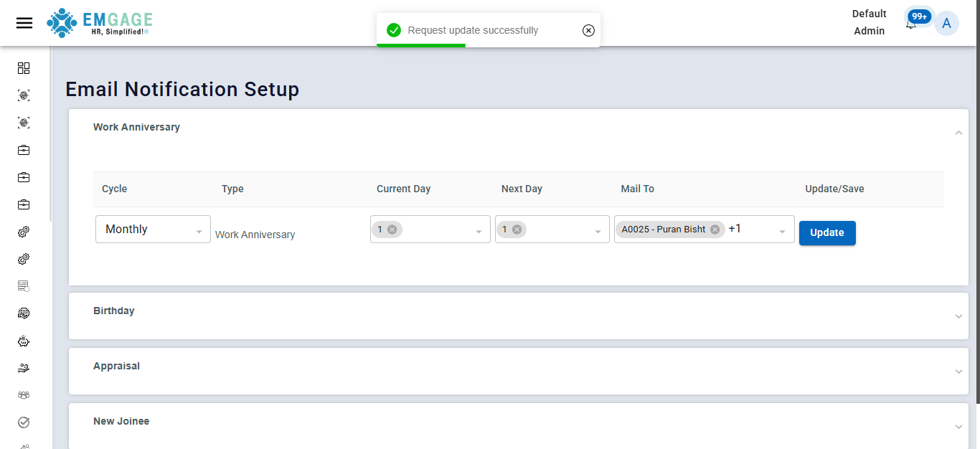980x449 pixels.
Task: Expand the New Joinee section
Action: (x=958, y=427)
